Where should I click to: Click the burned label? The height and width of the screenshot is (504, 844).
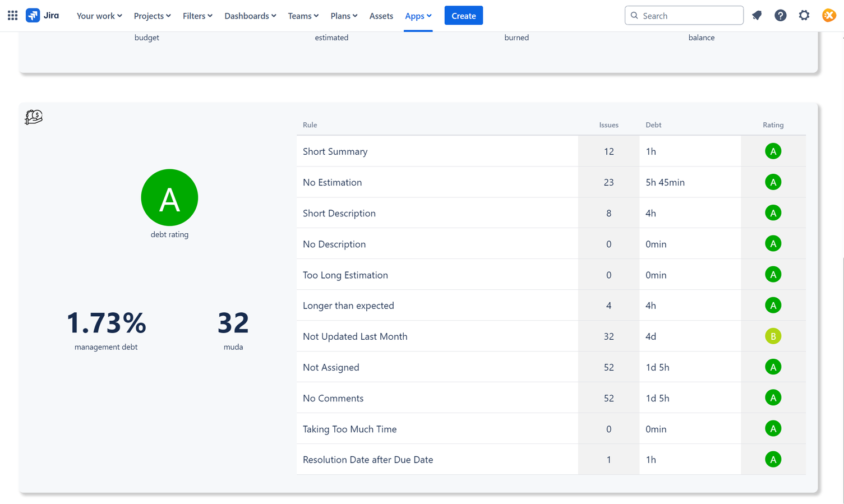pos(516,38)
